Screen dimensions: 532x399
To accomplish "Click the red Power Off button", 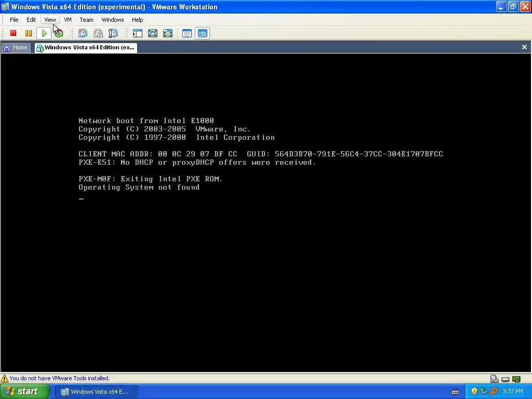I will tap(13, 33).
